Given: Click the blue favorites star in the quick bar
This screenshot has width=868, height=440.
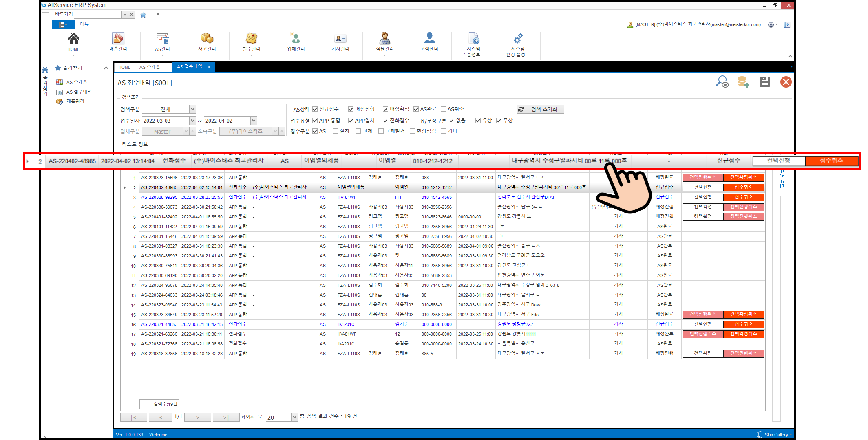Looking at the screenshot, I should 143,15.
